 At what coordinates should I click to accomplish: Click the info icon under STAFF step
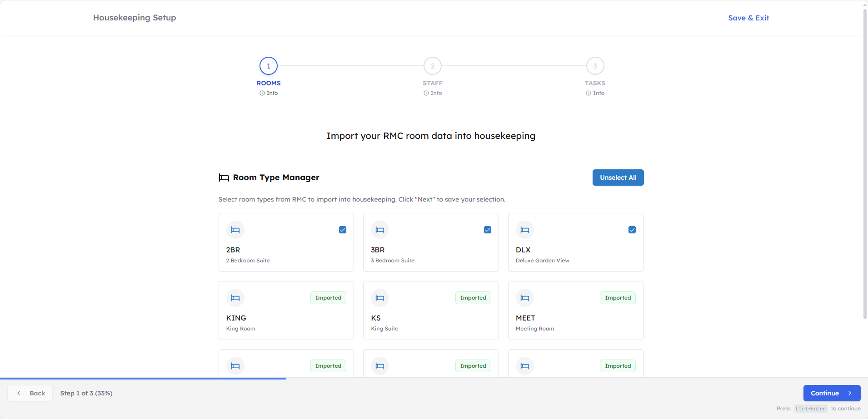click(426, 93)
